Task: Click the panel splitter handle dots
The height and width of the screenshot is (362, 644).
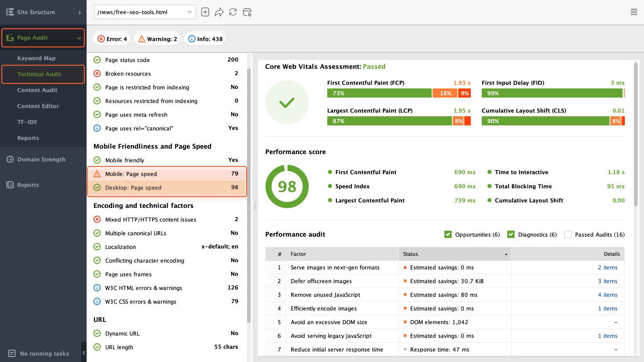Action: click(x=255, y=205)
